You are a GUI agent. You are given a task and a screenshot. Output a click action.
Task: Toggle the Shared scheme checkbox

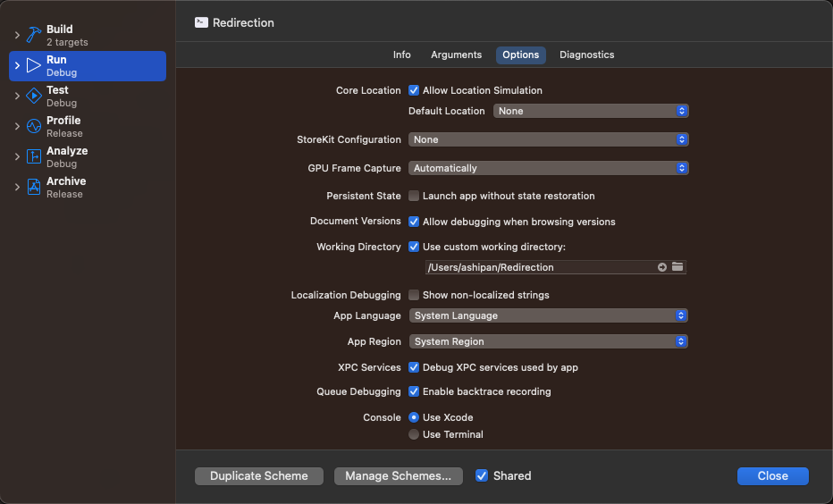tap(482, 476)
